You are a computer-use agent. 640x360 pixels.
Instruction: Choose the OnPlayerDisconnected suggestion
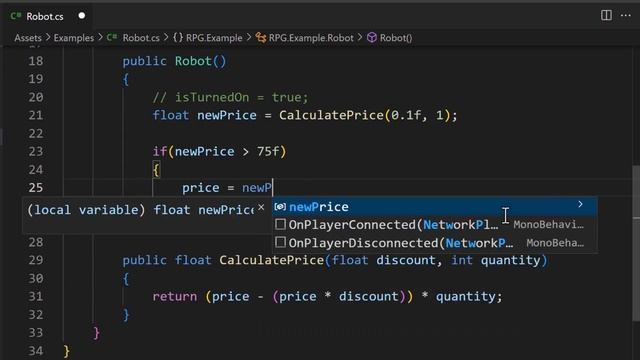click(x=435, y=243)
